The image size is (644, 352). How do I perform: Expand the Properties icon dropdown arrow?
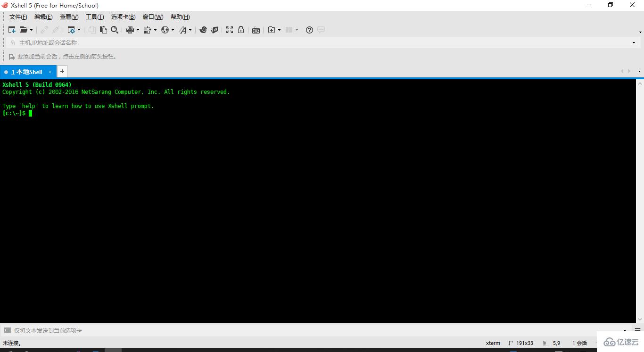pos(79,30)
